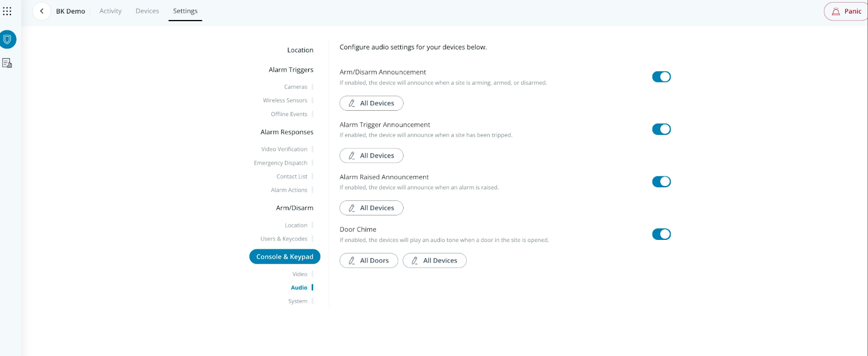868x356 pixels.
Task: Select Console & Keypad settings section
Action: point(285,257)
